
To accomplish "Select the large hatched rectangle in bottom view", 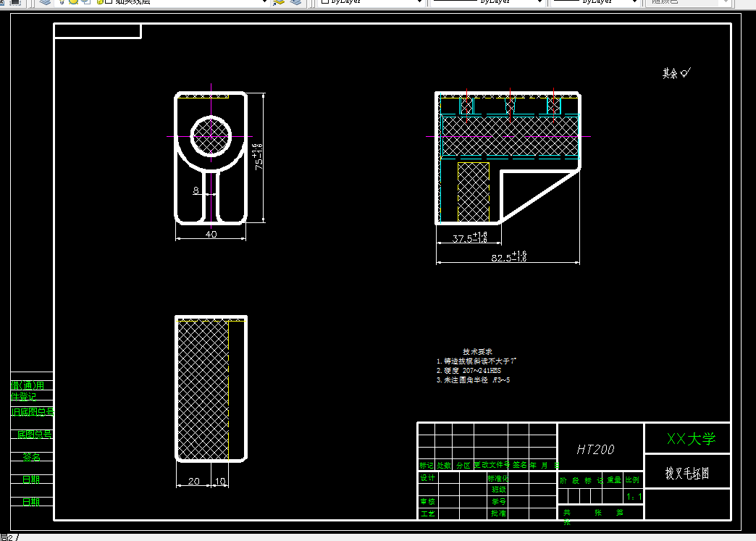I will 203,390.
